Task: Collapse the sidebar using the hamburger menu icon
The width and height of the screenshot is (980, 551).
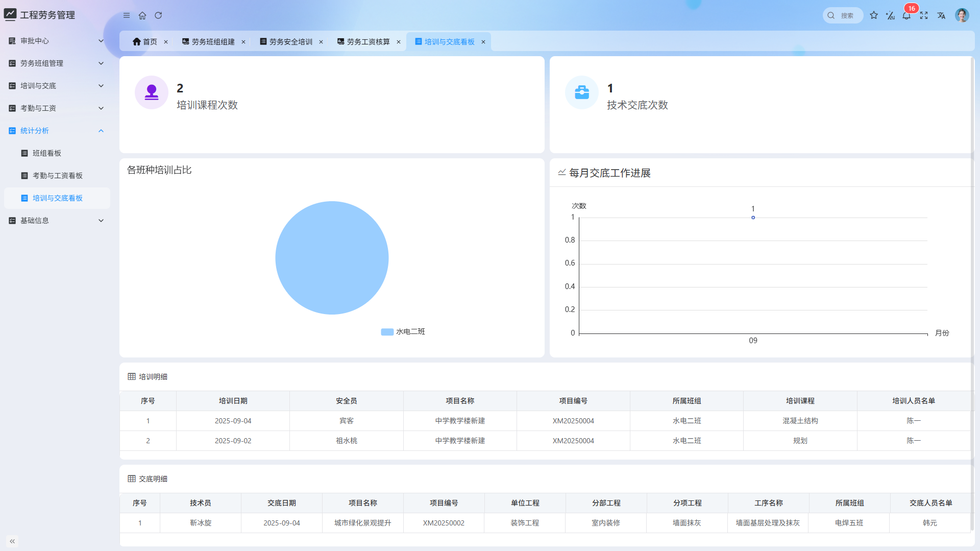Action: click(126, 15)
